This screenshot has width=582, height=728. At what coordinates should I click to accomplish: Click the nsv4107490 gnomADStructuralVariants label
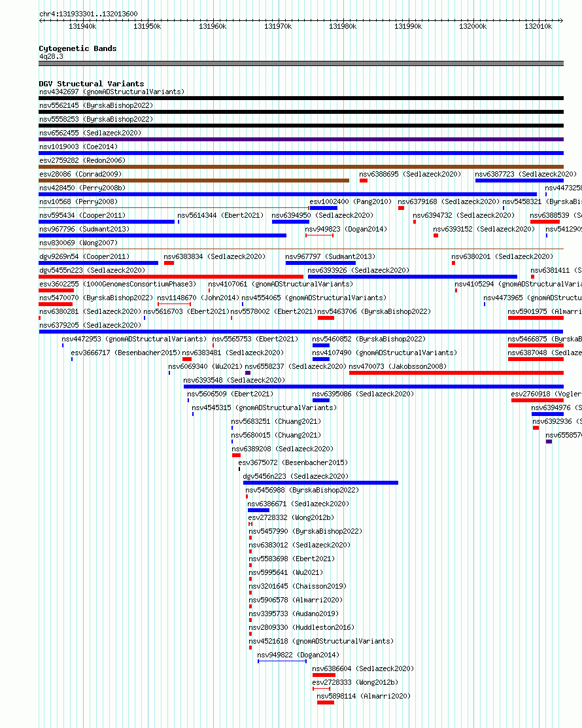[x=385, y=353]
